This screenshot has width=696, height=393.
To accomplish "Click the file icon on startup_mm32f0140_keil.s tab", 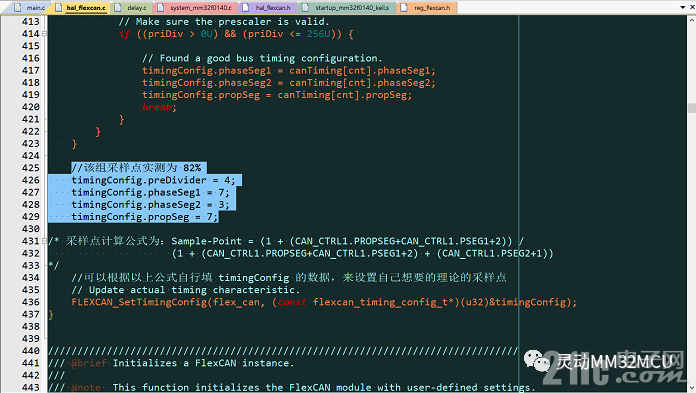I will [305, 8].
